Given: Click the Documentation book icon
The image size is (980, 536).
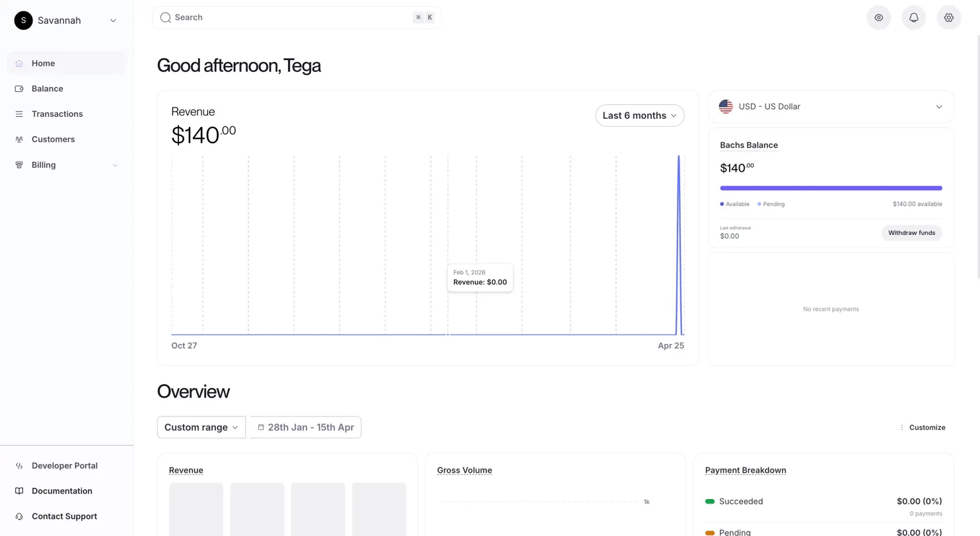Looking at the screenshot, I should 19,491.
